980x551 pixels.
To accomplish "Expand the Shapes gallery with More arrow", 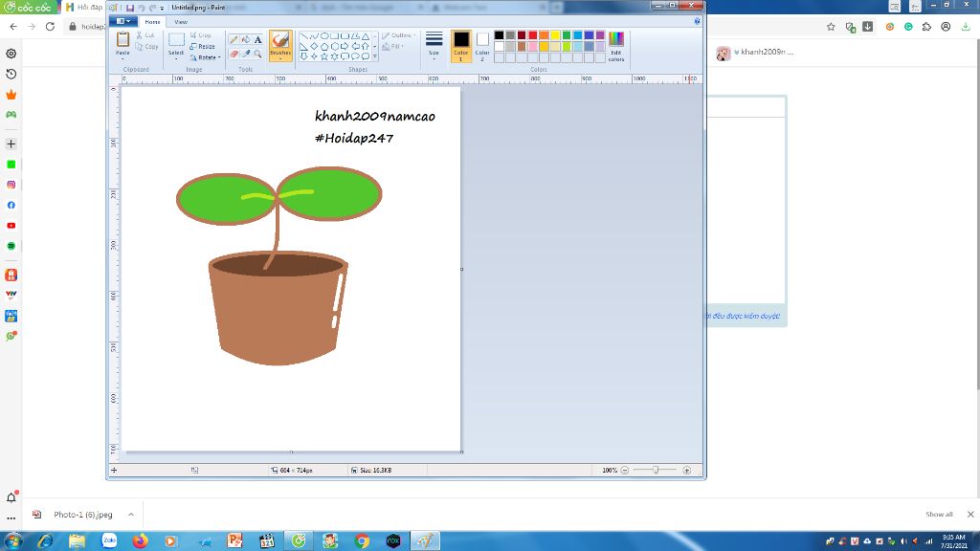I will [375, 56].
